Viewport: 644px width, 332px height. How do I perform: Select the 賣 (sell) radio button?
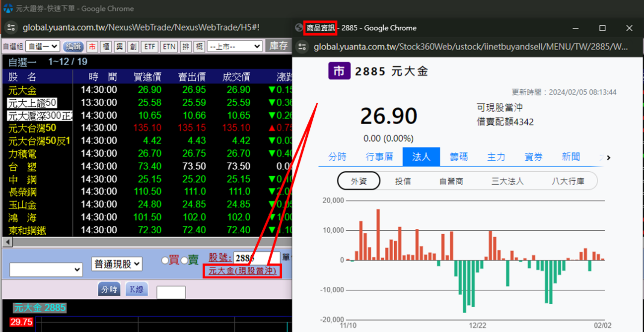pyautogui.click(x=184, y=261)
